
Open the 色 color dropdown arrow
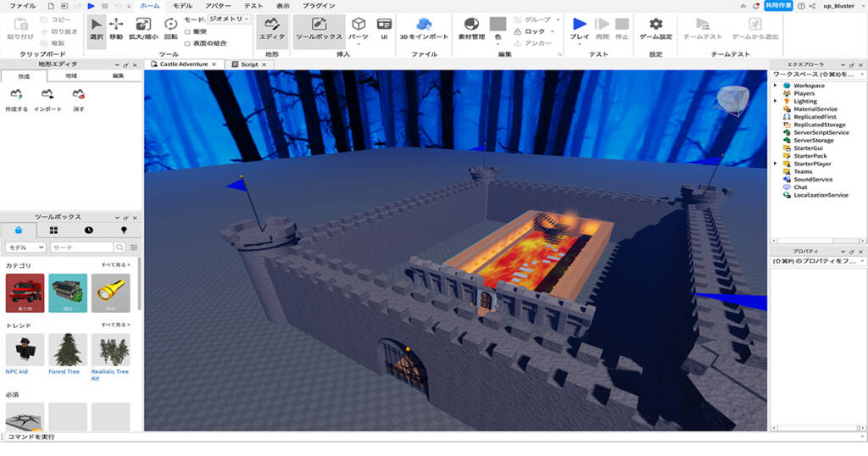tap(498, 44)
